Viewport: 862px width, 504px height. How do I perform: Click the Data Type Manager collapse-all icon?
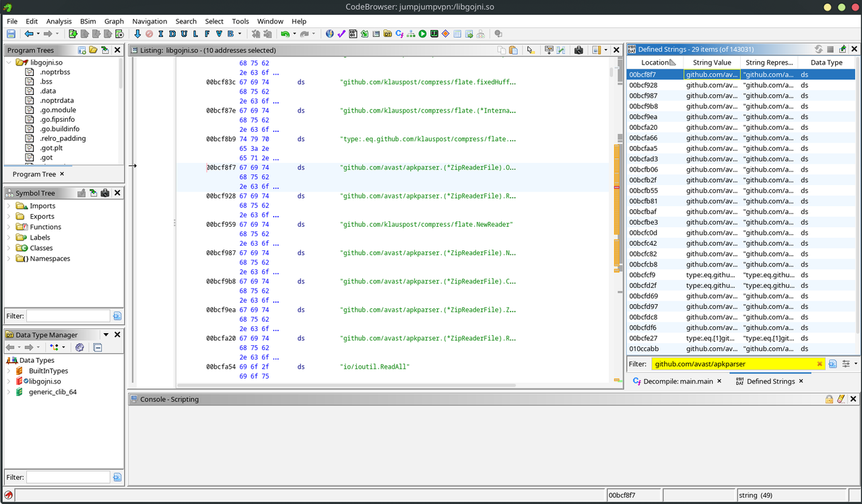coord(98,347)
